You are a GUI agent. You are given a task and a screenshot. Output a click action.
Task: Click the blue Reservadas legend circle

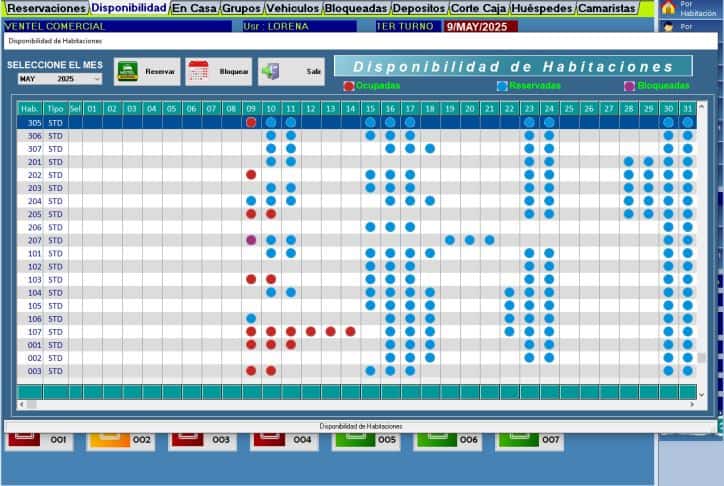502,86
